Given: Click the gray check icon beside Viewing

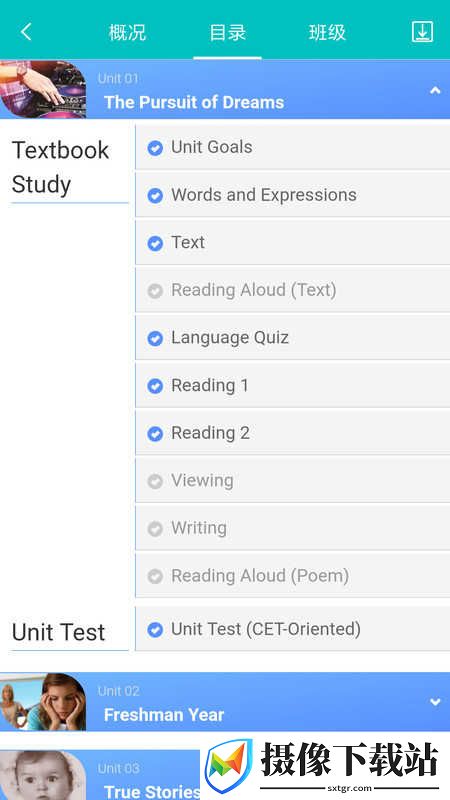Looking at the screenshot, I should click(155, 481).
